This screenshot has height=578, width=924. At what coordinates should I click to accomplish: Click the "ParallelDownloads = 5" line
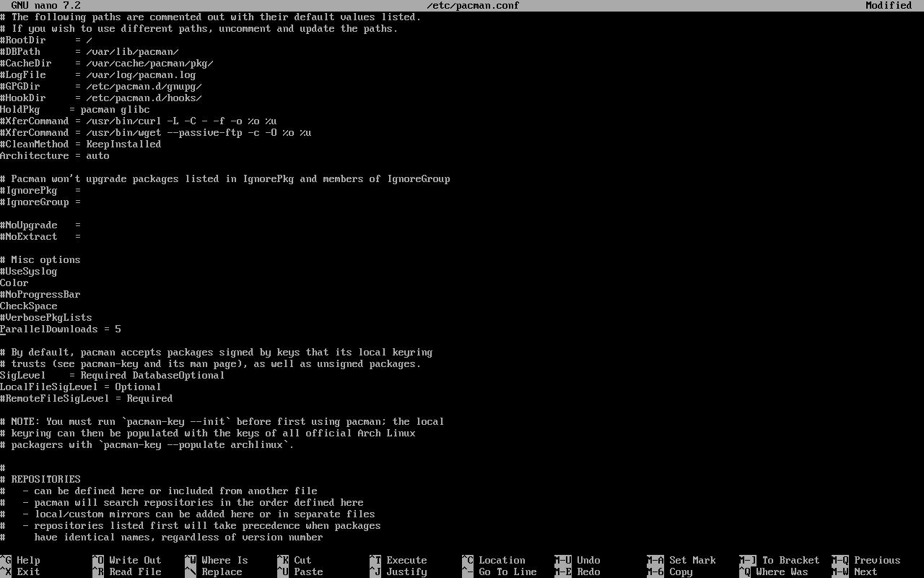coord(61,329)
